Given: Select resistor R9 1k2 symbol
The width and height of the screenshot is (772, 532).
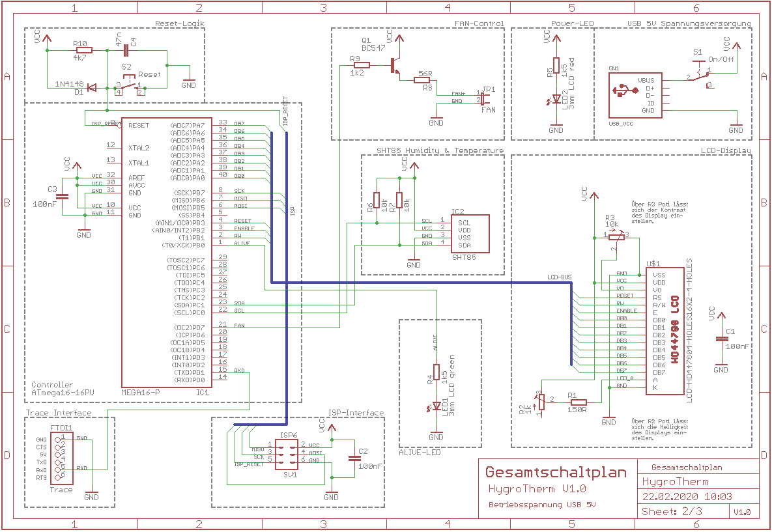Looking at the screenshot, I should pyautogui.click(x=362, y=64).
